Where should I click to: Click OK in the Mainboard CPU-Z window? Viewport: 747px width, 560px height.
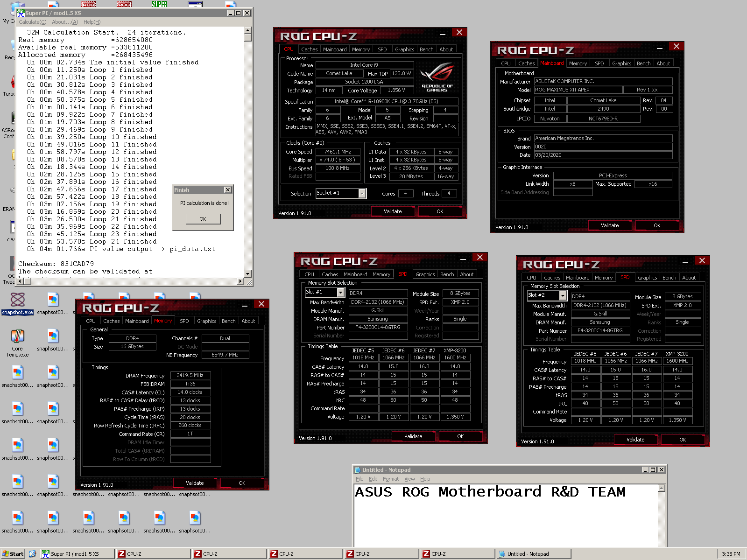click(657, 225)
